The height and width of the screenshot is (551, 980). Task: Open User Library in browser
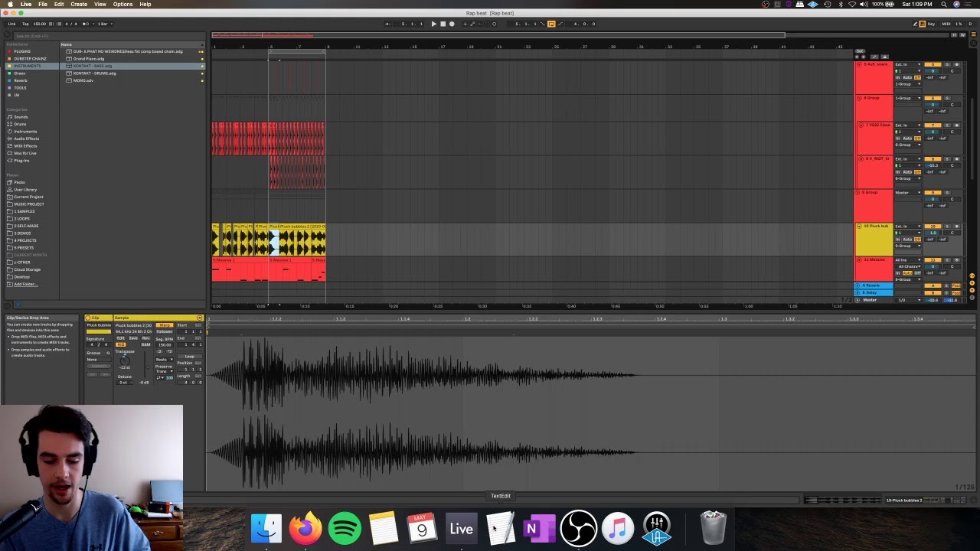25,190
